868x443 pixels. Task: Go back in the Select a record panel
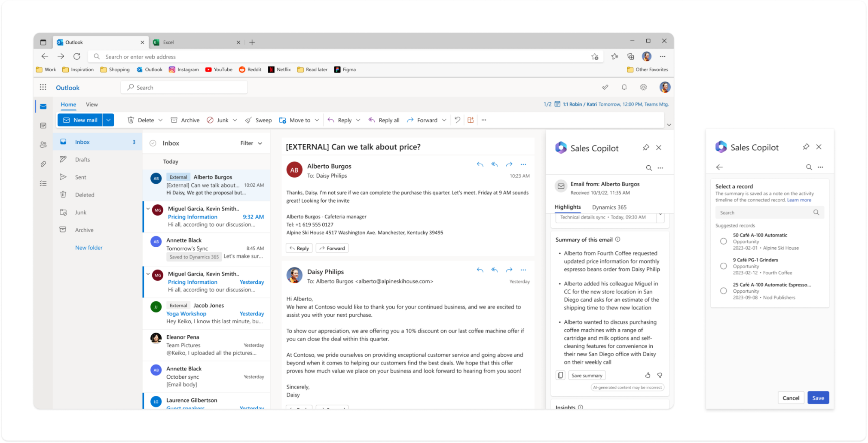pos(719,167)
